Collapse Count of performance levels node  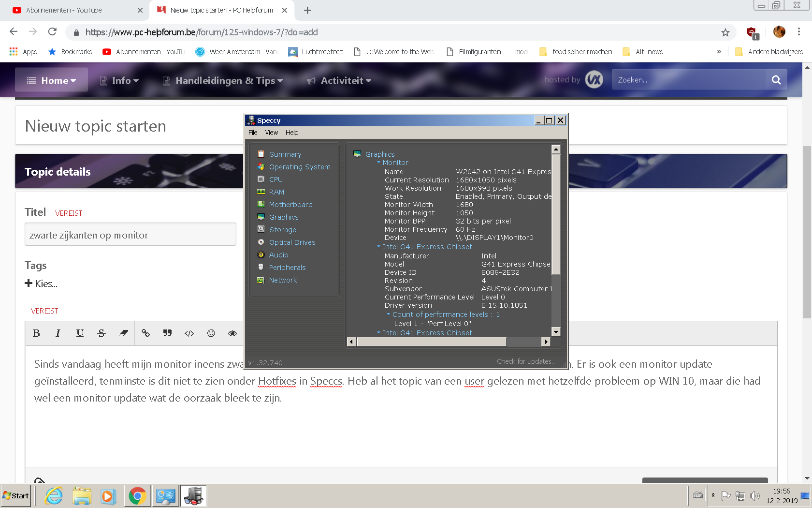pyautogui.click(x=388, y=314)
